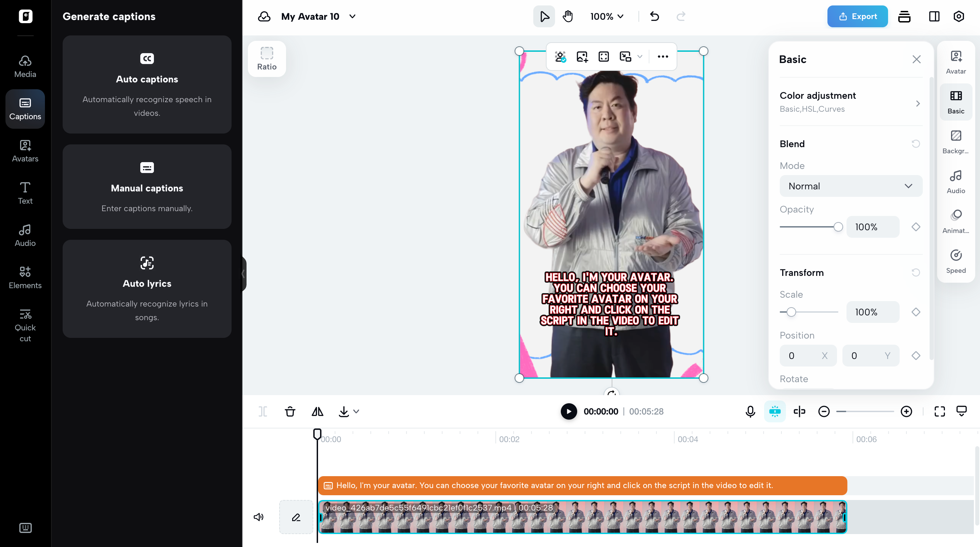Click the Export button
This screenshot has width=980, height=547.
pos(857,16)
